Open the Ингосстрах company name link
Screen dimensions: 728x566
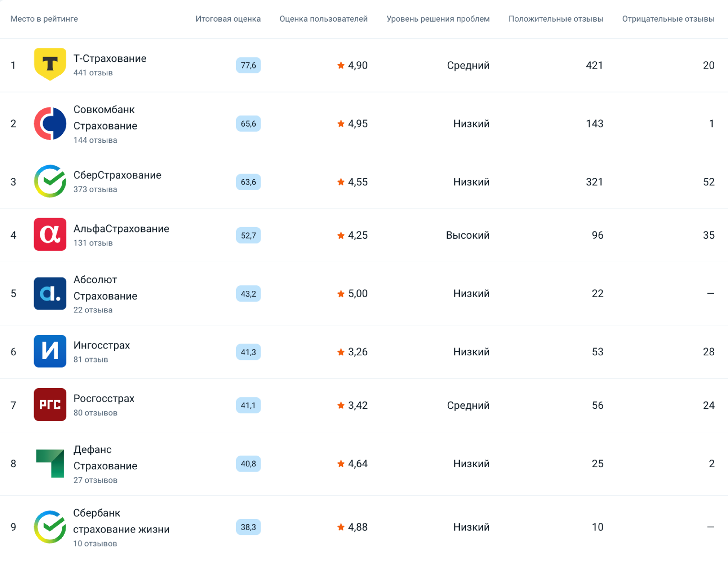click(102, 346)
